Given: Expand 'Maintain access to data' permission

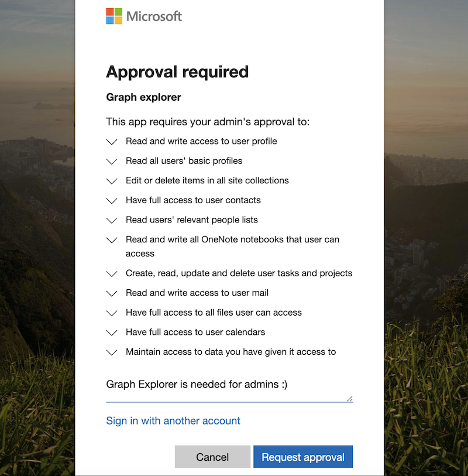Looking at the screenshot, I should pos(112,352).
